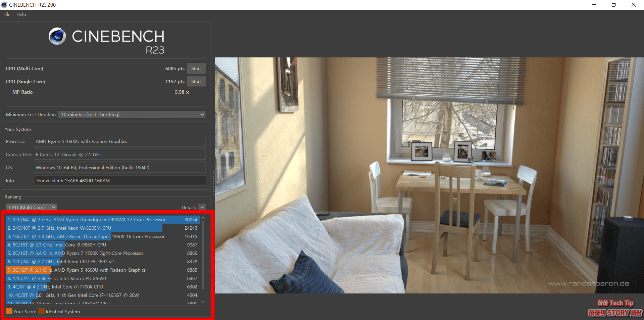The height and width of the screenshot is (320, 644).
Task: Select rank 4 Core i9-9880H row
Action: click(x=103, y=245)
